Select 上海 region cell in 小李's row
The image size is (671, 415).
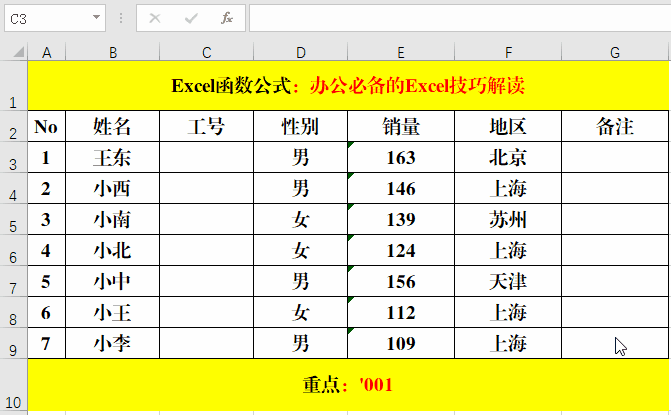point(508,344)
